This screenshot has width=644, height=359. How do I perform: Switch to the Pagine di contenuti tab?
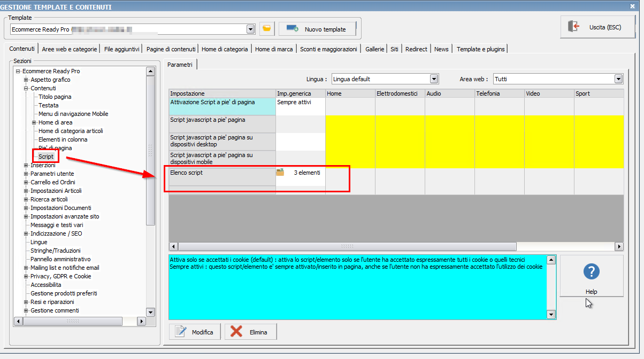pos(171,49)
